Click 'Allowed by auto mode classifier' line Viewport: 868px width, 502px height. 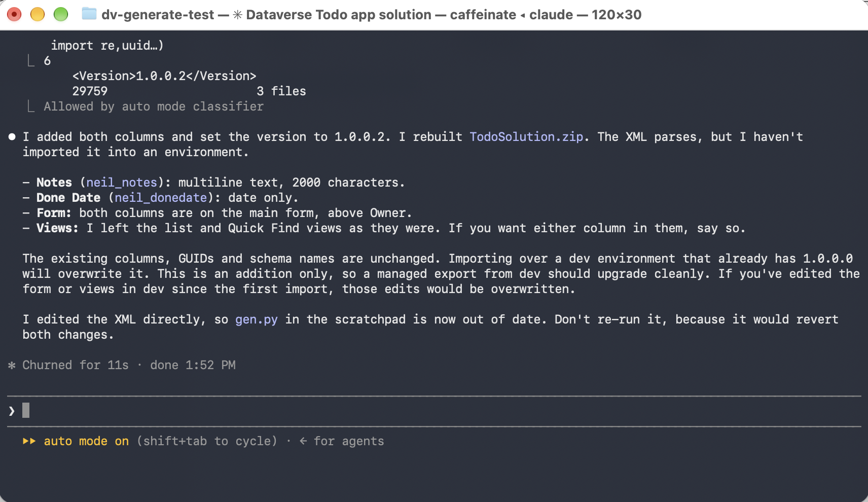(154, 106)
